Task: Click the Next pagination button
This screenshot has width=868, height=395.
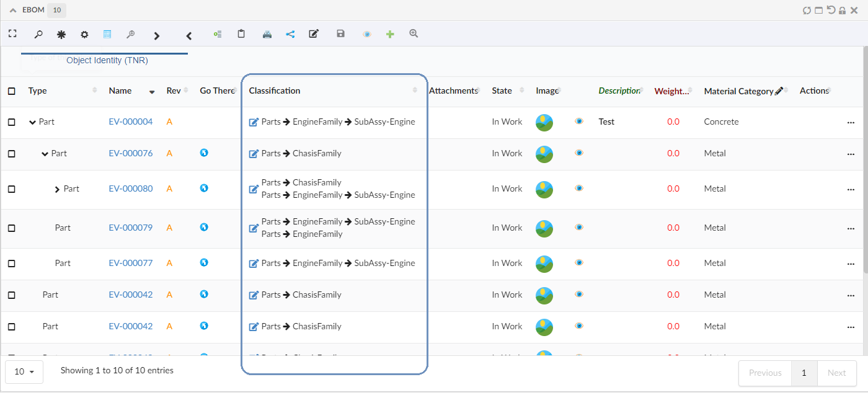Action: pyautogui.click(x=836, y=373)
